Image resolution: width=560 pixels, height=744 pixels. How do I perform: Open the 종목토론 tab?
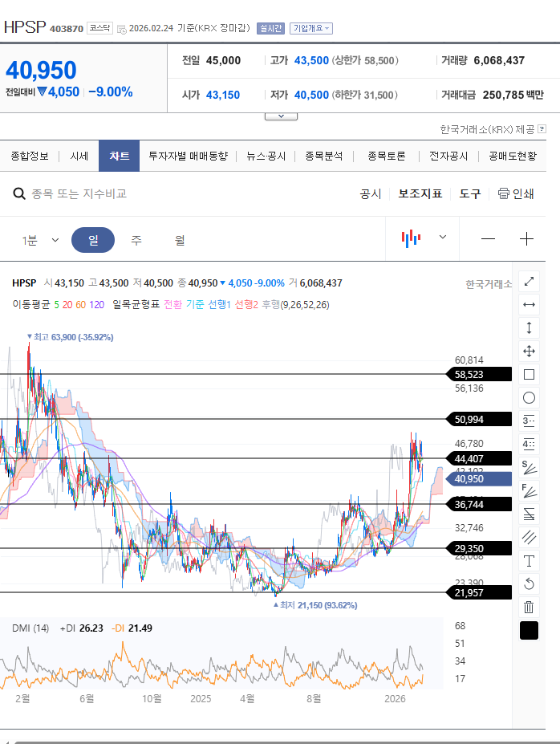click(x=387, y=157)
